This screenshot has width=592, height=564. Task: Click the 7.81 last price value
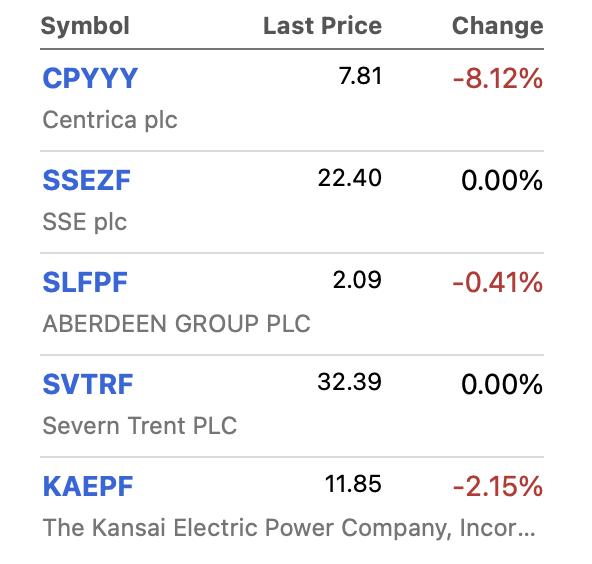pos(360,76)
